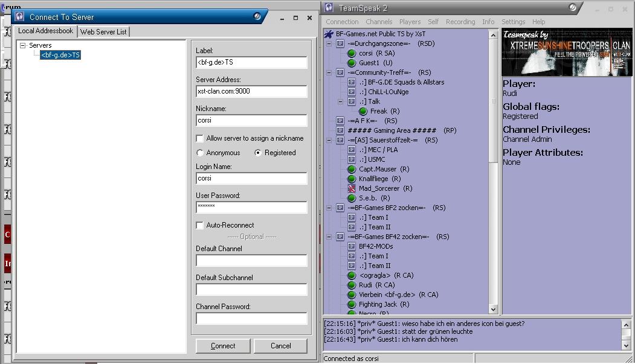
Task: Click the BF42-MODs channel icon
Action: 352,246
